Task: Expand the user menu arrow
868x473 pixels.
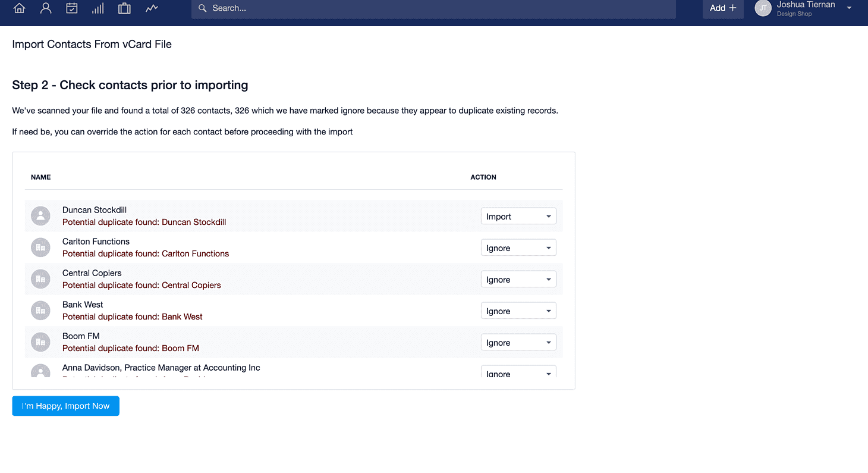Action: point(849,8)
